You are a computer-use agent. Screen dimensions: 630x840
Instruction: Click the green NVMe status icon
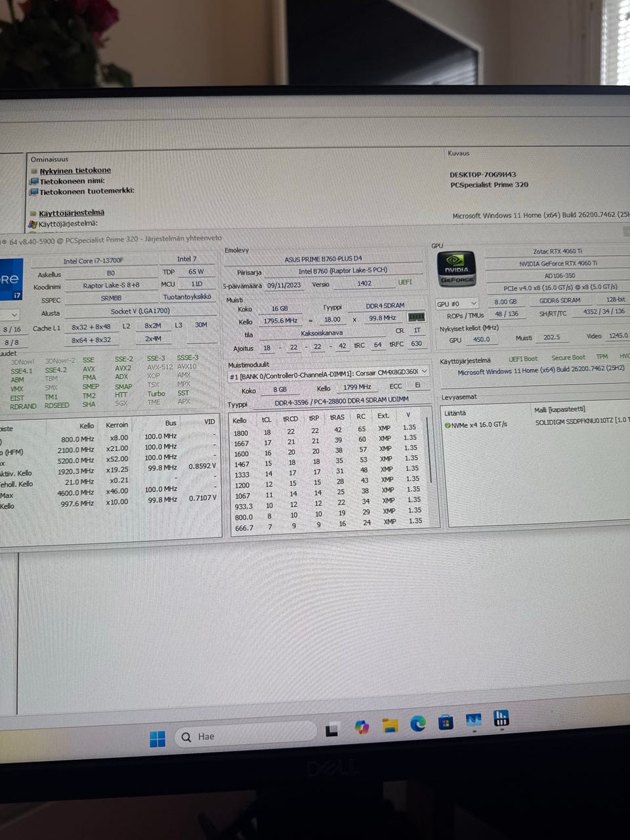[x=448, y=425]
